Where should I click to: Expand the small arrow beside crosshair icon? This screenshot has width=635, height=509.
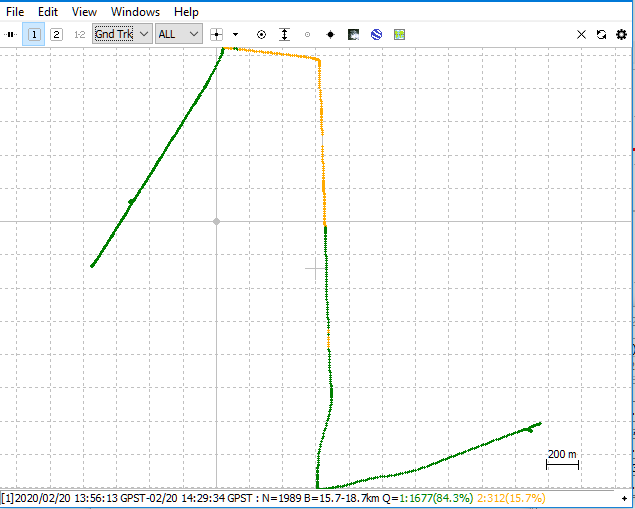pyautogui.click(x=235, y=34)
